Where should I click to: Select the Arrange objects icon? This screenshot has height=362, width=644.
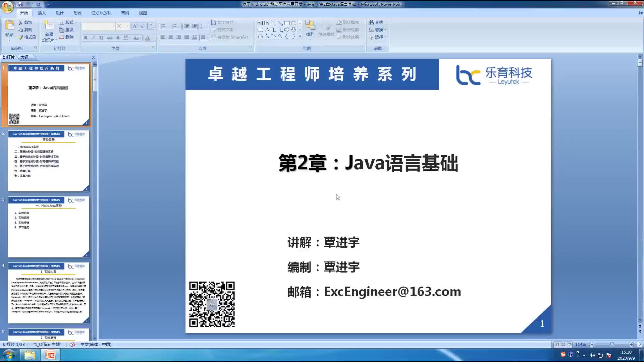point(311,29)
